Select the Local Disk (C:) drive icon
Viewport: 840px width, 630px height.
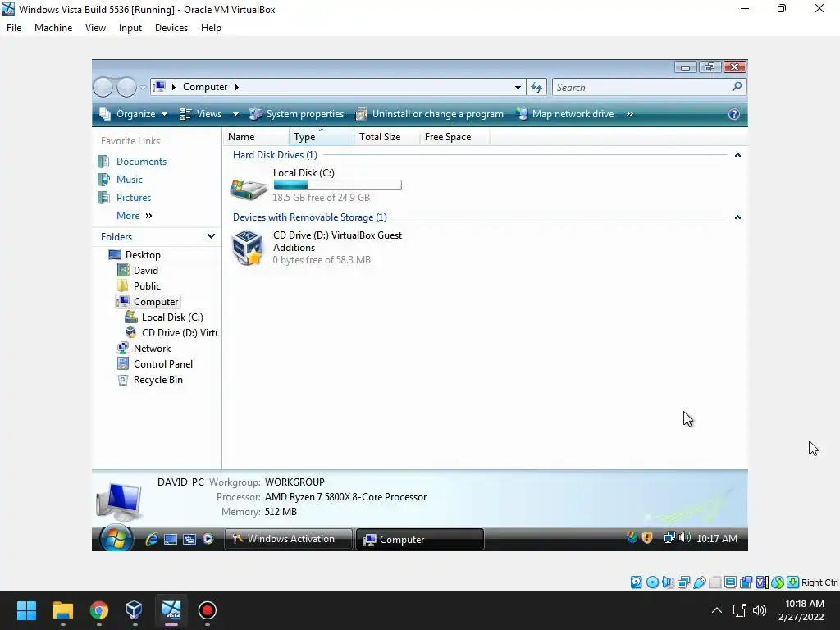coord(249,189)
